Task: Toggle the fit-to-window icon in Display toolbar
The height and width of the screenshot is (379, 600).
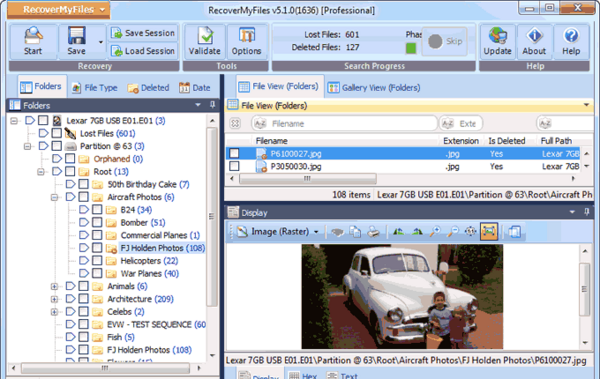Action: (489, 231)
